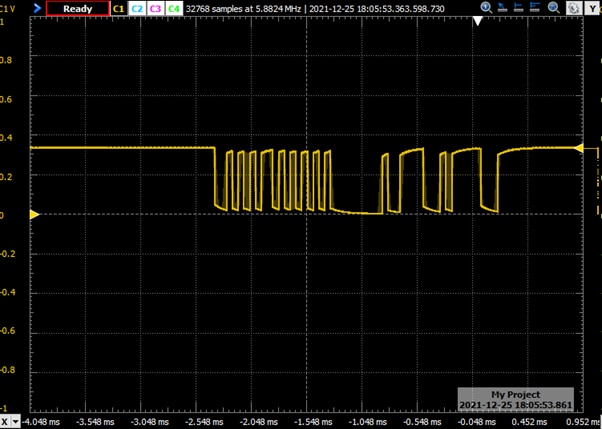Click the second magnifier zoom icon
The height and width of the screenshot is (429, 602).
(553, 8)
